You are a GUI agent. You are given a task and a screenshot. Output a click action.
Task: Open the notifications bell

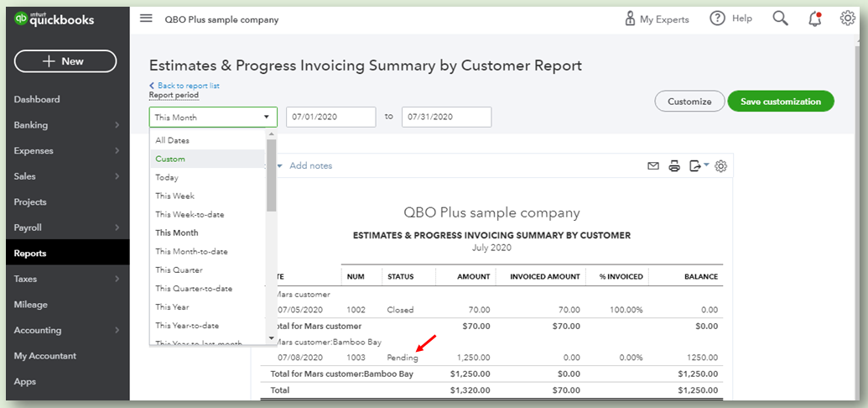tap(814, 18)
